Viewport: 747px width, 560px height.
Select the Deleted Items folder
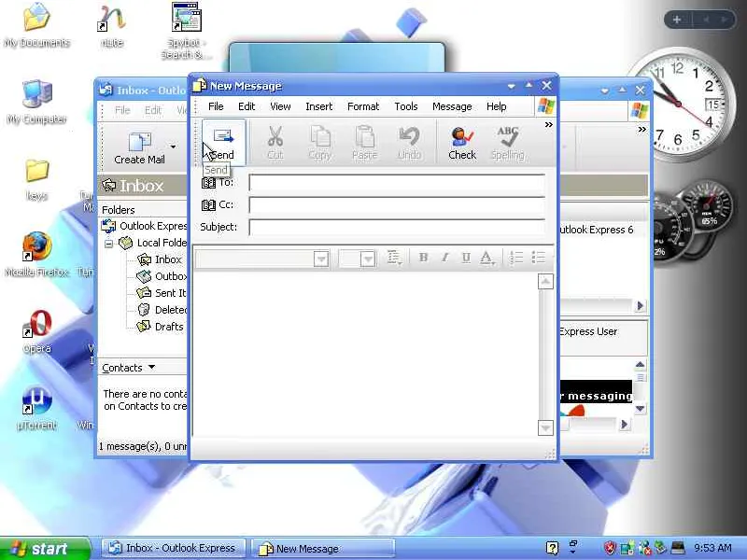point(162,310)
